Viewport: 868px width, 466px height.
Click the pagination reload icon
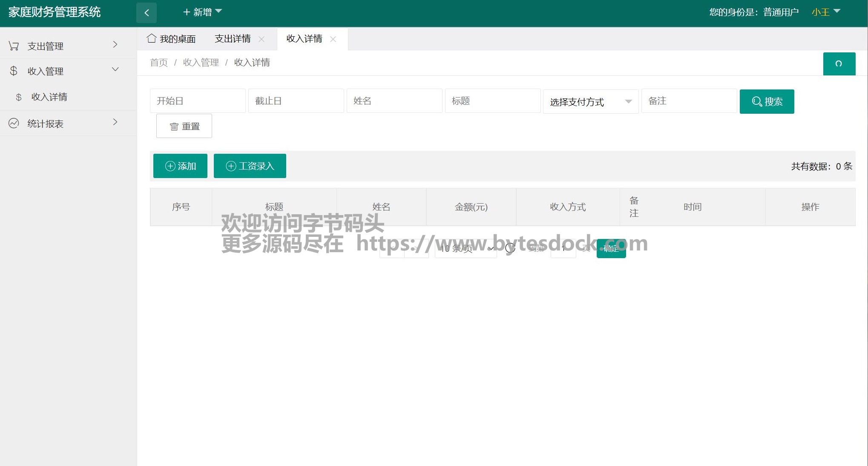tap(510, 248)
